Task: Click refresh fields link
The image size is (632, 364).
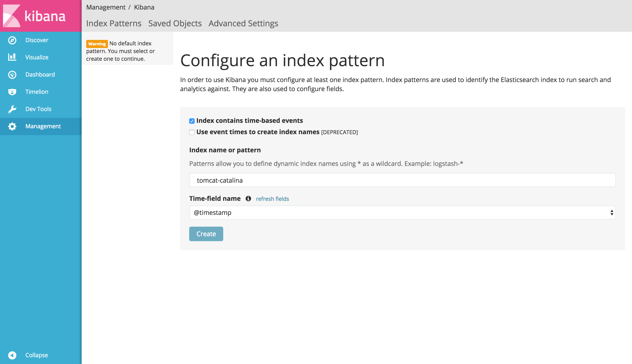Action: click(273, 198)
